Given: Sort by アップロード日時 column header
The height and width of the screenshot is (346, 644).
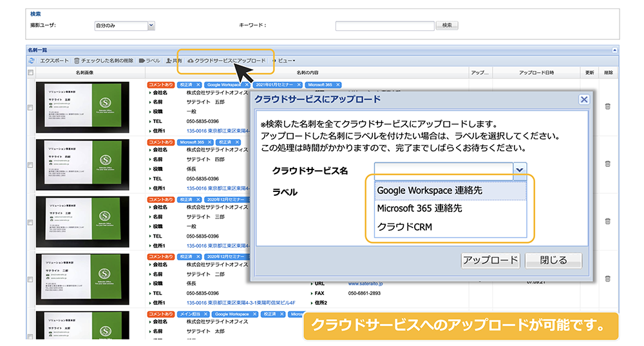Looking at the screenshot, I should point(536,73).
